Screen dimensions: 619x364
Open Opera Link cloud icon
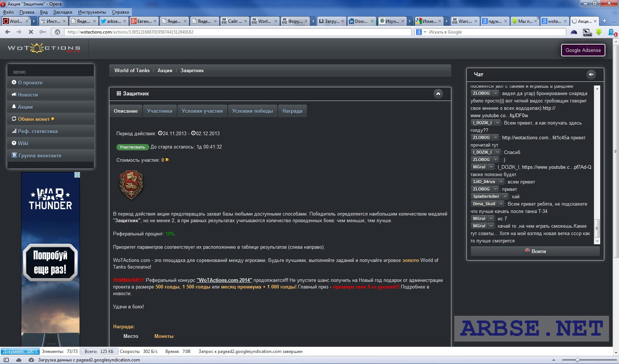[x=19, y=360]
